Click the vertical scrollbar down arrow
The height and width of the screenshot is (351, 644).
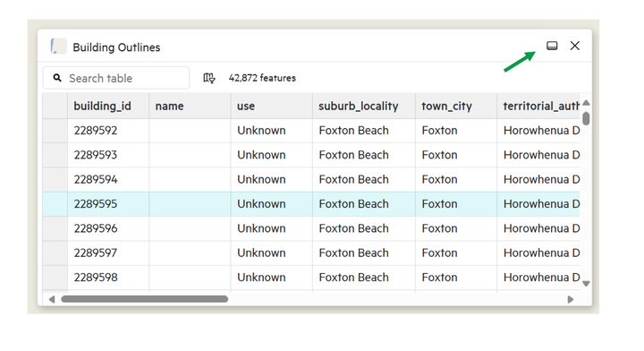(586, 284)
